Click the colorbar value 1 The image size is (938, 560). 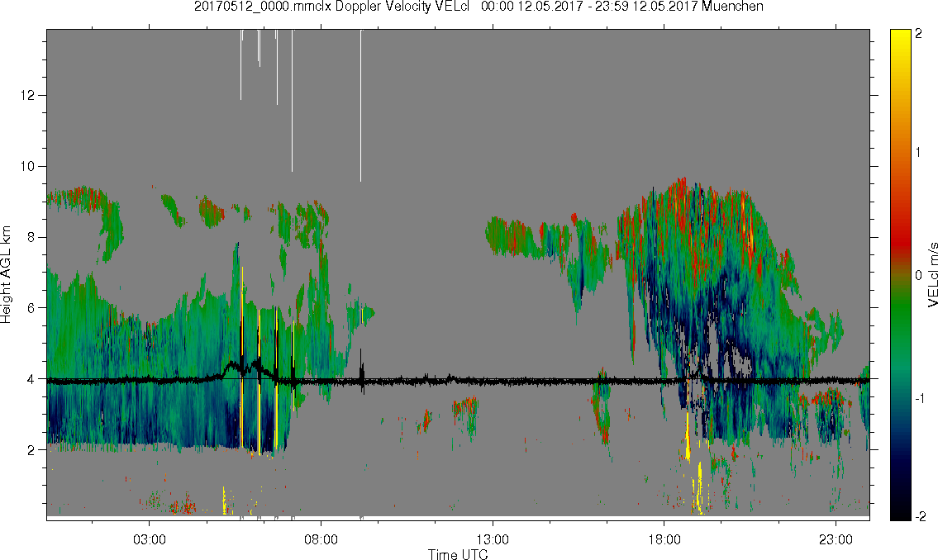tap(919, 153)
